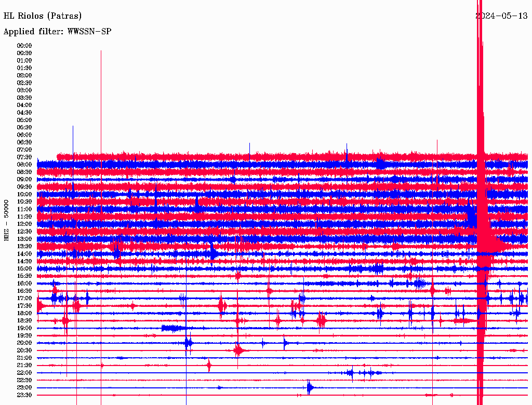532x405 pixels.
Task: Select the 09:00 time label
Action: click(24, 180)
